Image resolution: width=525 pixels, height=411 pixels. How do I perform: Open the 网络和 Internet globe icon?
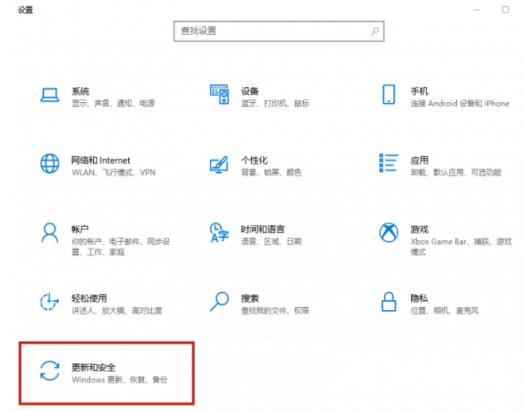[50, 164]
